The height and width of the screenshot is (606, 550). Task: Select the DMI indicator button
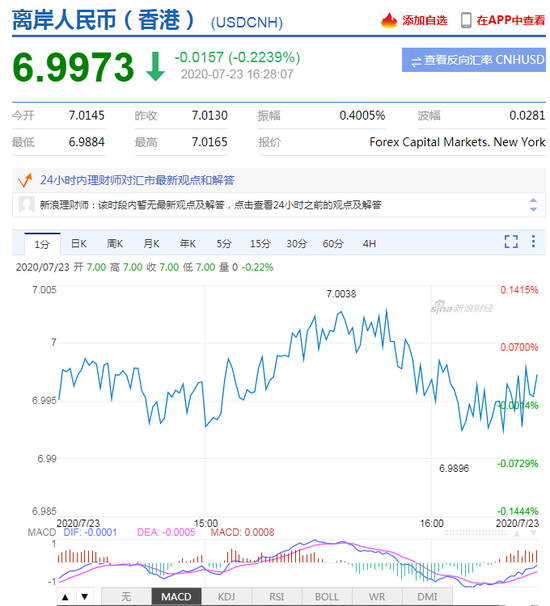point(427,597)
